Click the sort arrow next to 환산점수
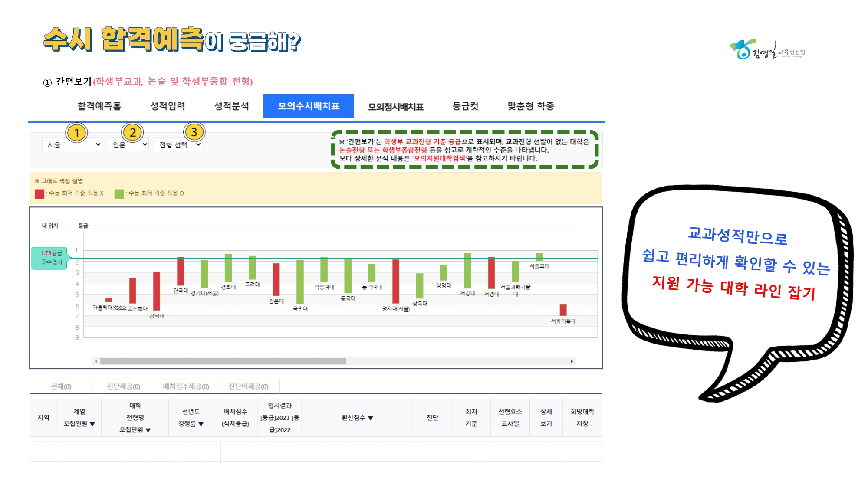Viewport: 868px width, 488px height. click(371, 418)
